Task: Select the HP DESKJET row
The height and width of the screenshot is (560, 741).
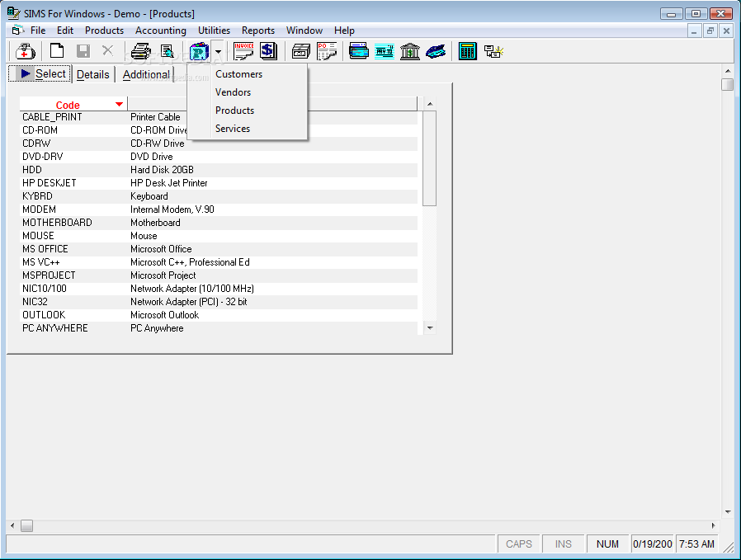Action: click(219, 183)
